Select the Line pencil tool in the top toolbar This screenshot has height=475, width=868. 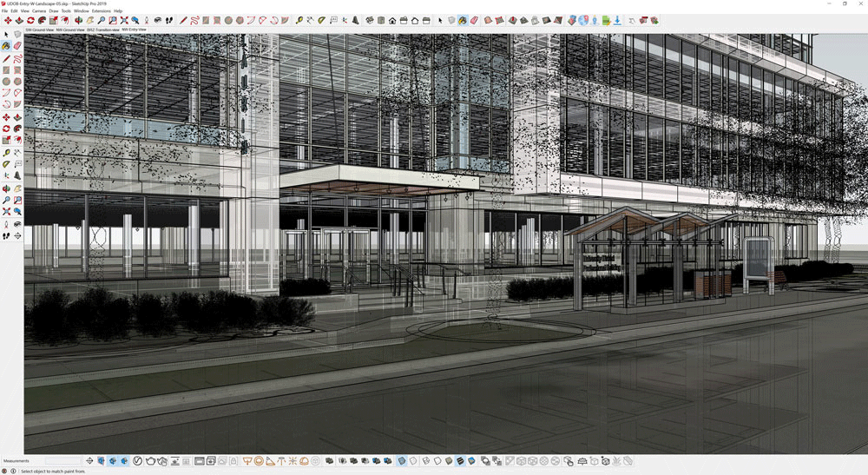coord(183,21)
